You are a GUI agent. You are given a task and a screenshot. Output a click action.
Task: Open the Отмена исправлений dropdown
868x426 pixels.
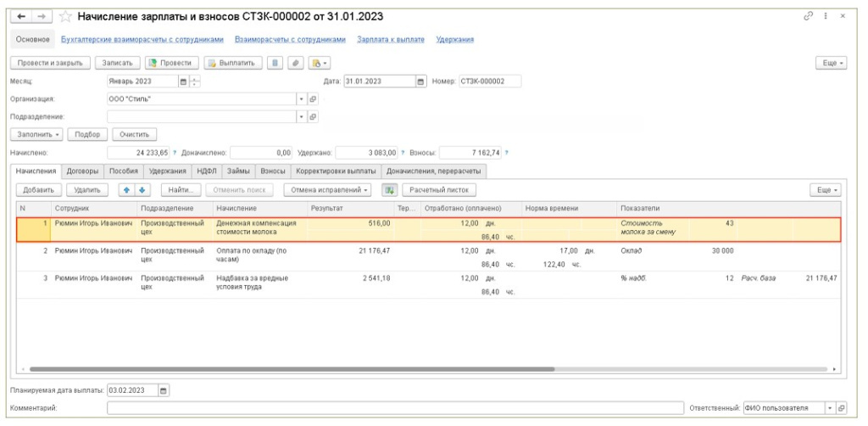[x=327, y=190]
